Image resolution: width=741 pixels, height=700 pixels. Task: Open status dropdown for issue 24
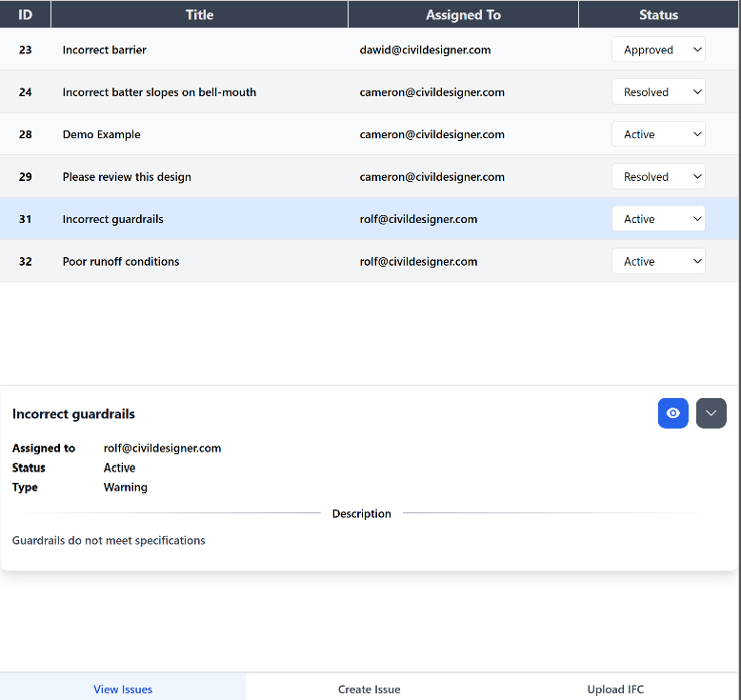[x=658, y=92]
